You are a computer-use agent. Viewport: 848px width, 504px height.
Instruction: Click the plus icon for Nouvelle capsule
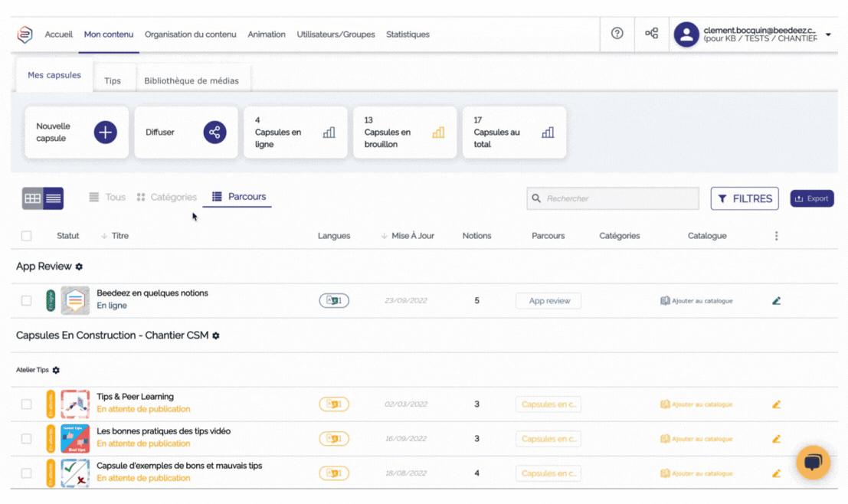(x=105, y=133)
